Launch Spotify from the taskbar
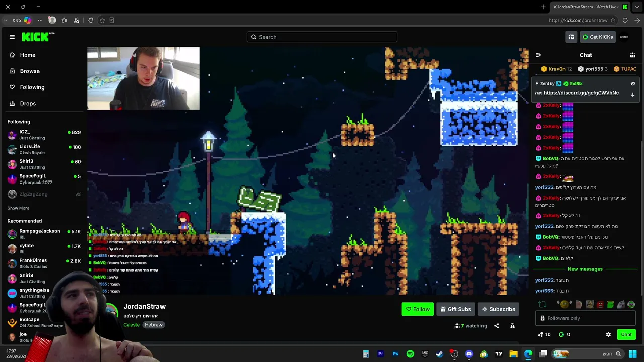Viewport: 644px width, 362px height. coord(410,354)
